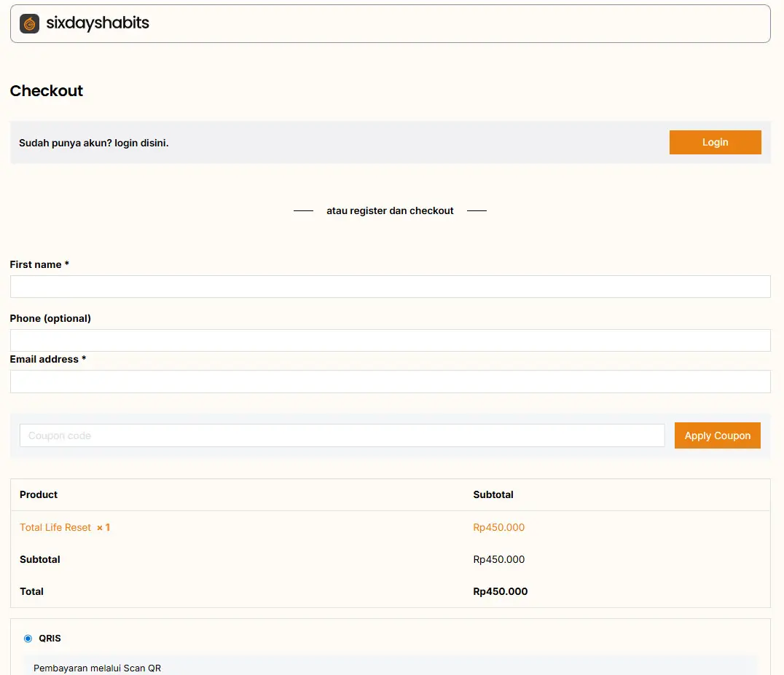Image resolution: width=784 pixels, height=675 pixels.
Task: Click the bold Total amount Rp450.000
Action: [500, 591]
